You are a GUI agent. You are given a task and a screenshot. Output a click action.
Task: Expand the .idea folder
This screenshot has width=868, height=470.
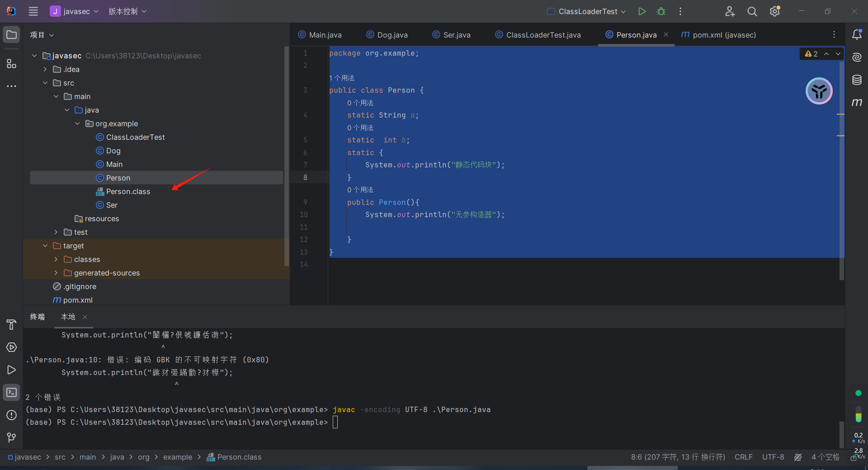(x=45, y=69)
